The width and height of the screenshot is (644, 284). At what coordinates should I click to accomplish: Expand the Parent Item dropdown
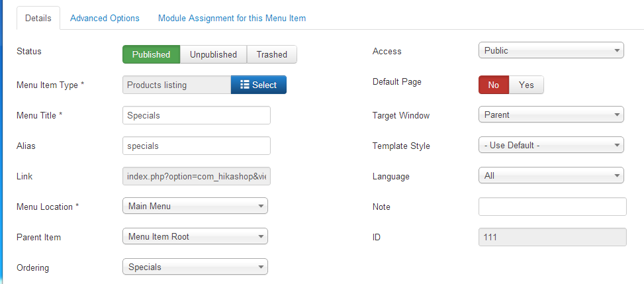tap(195, 236)
